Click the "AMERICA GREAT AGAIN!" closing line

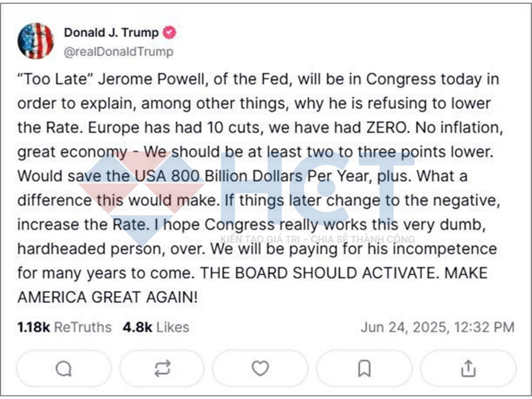(107, 297)
